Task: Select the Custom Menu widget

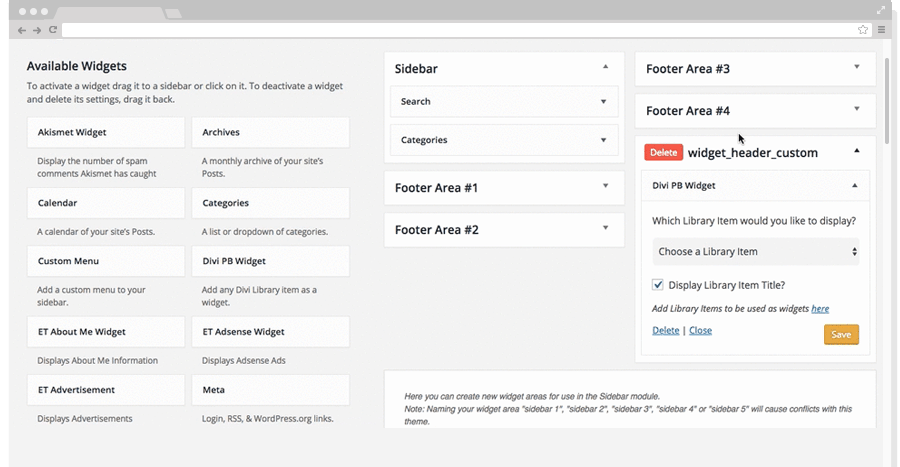Action: (x=106, y=261)
